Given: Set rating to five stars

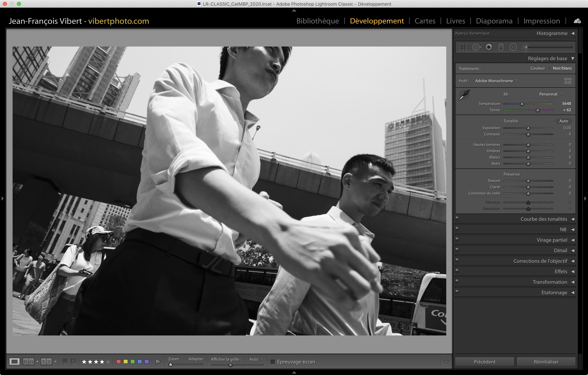Looking at the screenshot, I should pos(108,362).
